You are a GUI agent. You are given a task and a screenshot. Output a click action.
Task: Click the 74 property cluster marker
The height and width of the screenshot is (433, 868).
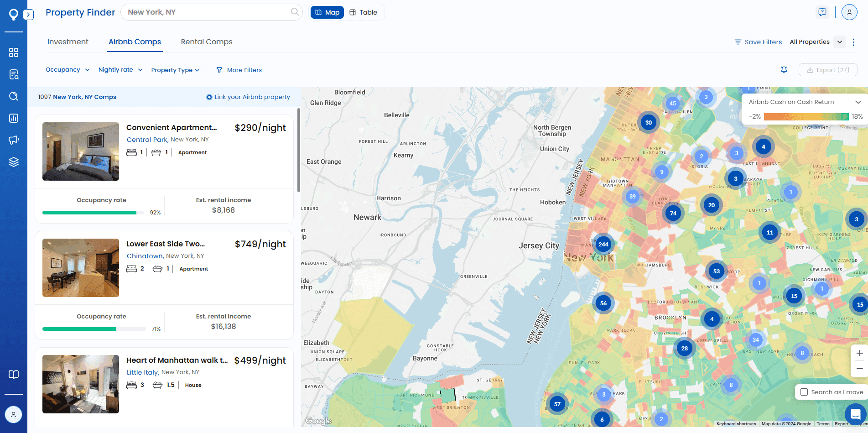pyautogui.click(x=673, y=213)
